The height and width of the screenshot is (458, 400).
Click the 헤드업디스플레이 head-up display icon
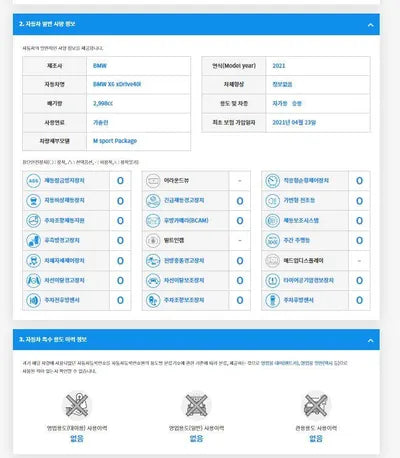tap(272, 261)
